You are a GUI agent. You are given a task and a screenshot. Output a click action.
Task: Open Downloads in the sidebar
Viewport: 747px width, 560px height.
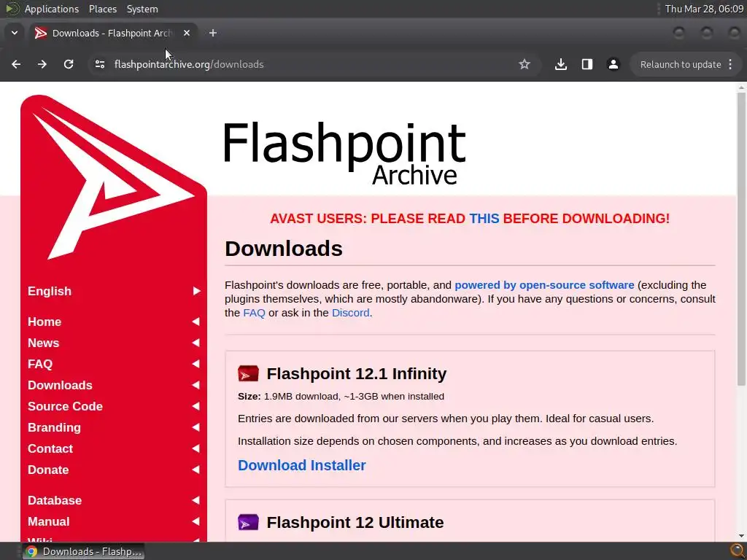60,385
